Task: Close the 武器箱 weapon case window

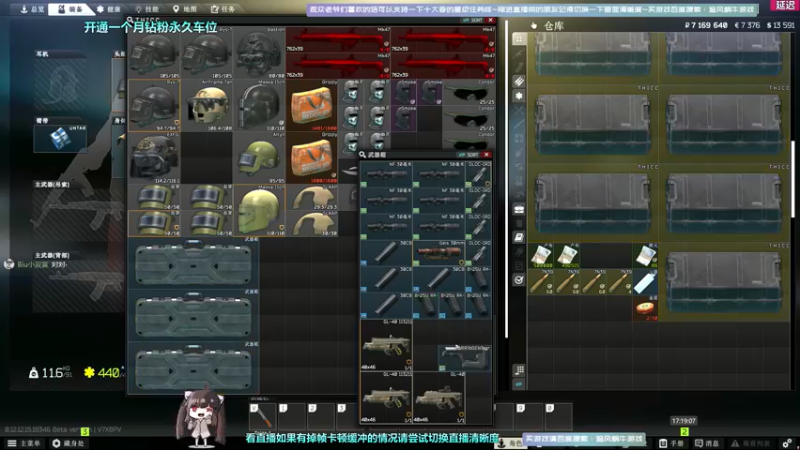Action: tap(487, 155)
